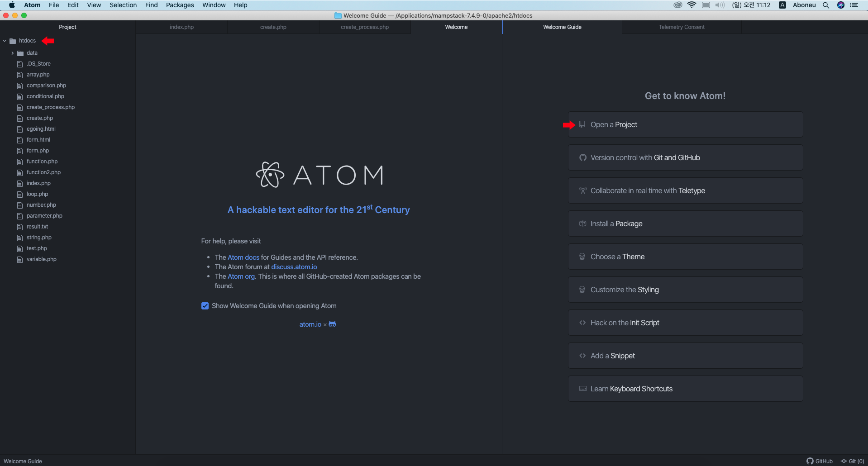The height and width of the screenshot is (466, 868).
Task: Open the discuss.atom.io link
Action: pos(294,267)
